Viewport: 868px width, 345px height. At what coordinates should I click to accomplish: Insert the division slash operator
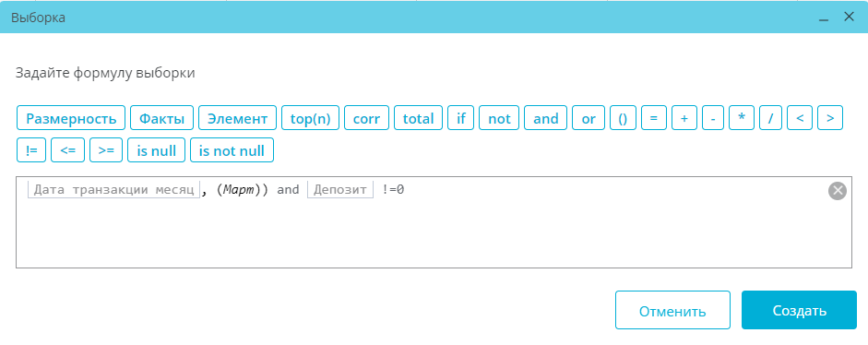click(770, 118)
